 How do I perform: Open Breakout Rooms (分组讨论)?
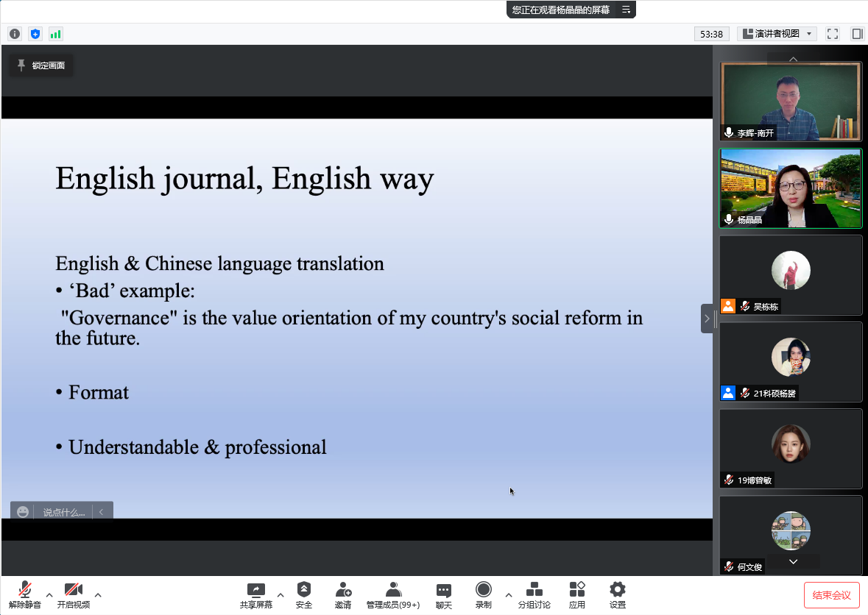[x=534, y=594]
